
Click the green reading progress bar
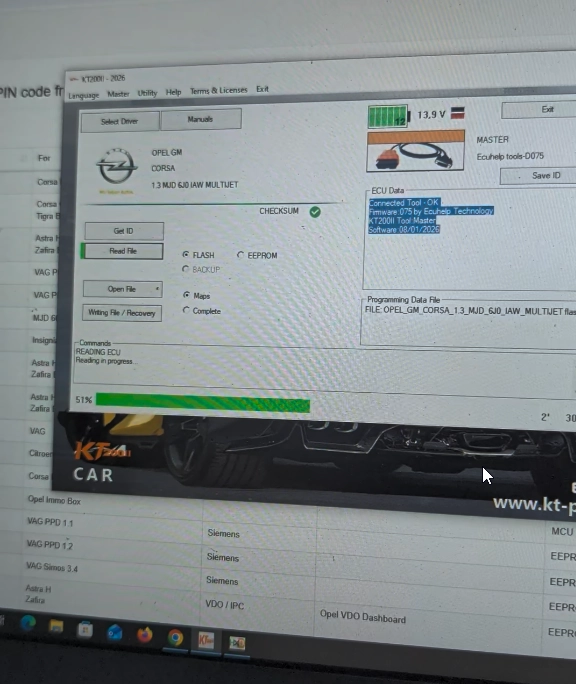(203, 403)
